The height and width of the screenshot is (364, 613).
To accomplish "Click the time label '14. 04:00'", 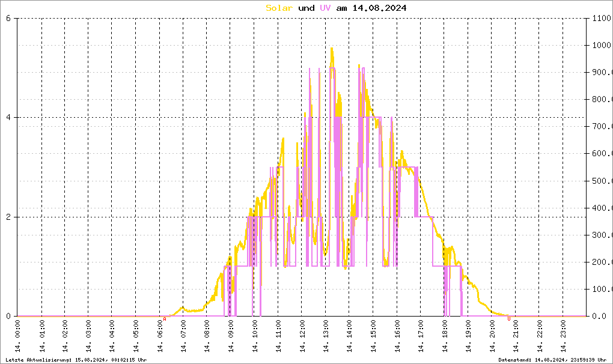I will coord(112,336).
